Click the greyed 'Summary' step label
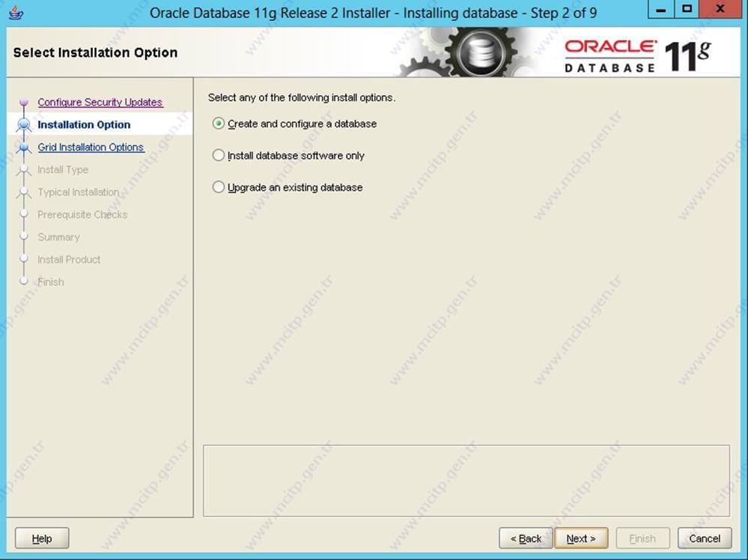The height and width of the screenshot is (560, 748). [x=58, y=237]
